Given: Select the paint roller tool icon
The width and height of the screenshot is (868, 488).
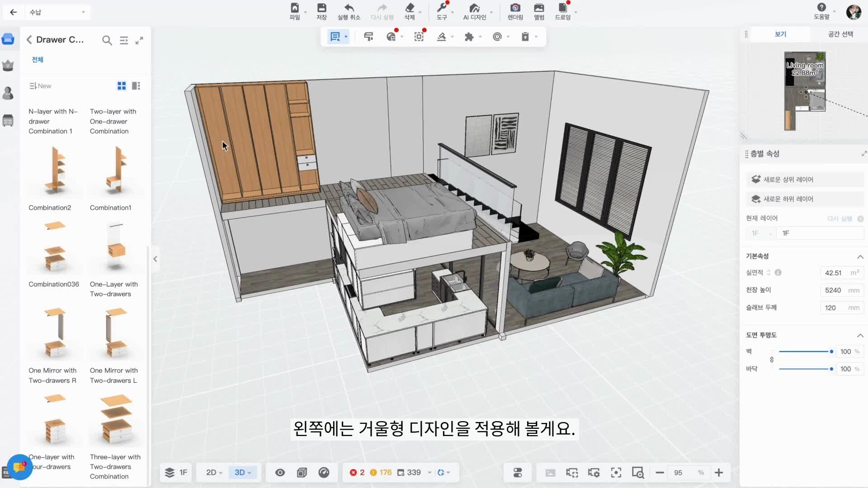Looking at the screenshot, I should tap(368, 37).
